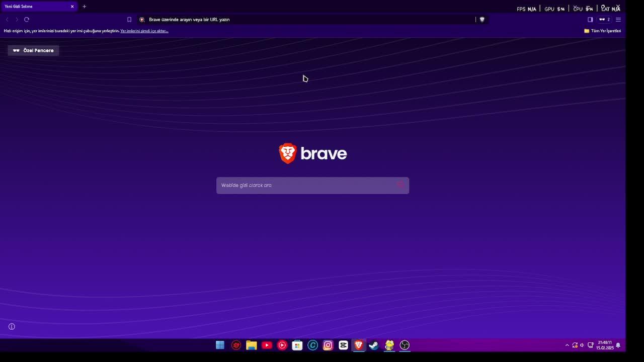The image size is (644, 362).
Task: Expand the system tray hidden icons chevron
Action: coord(567,345)
